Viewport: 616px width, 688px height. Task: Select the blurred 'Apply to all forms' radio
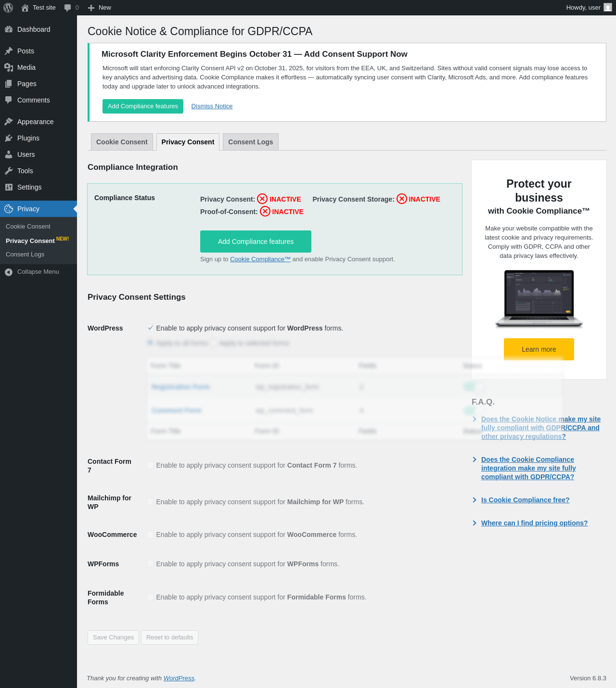pyautogui.click(x=150, y=343)
